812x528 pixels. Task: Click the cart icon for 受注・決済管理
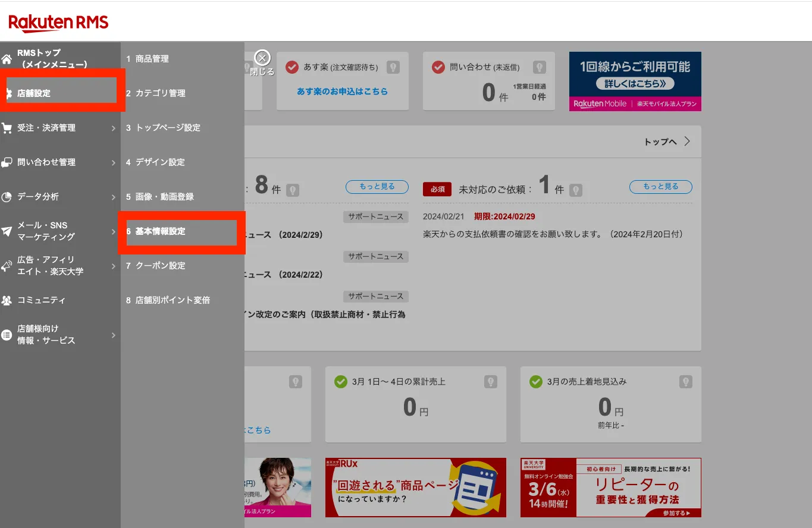tap(7, 128)
